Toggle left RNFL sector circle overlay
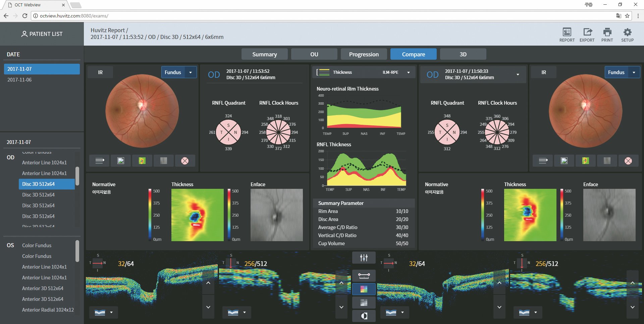Image resolution: width=644 pixels, height=324 pixels. coord(185,161)
